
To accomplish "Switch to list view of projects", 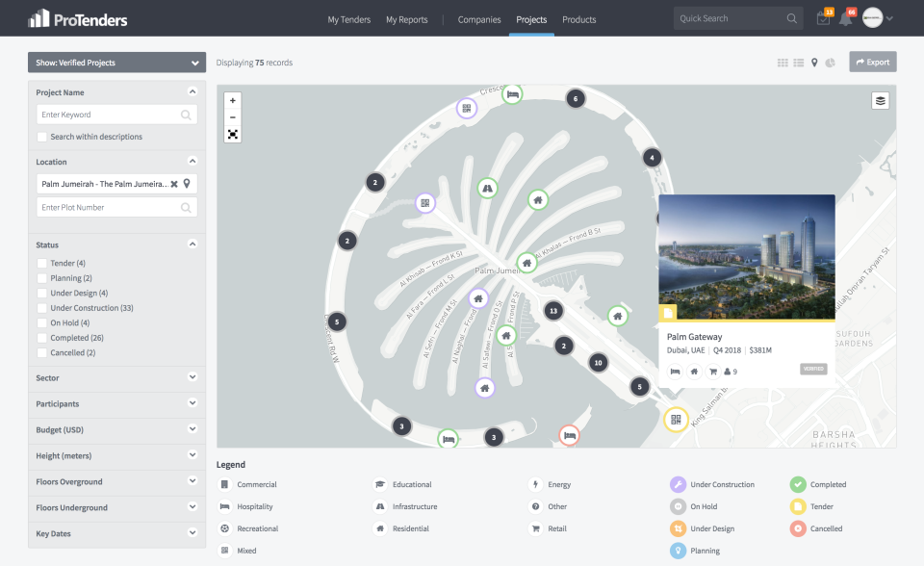I will pyautogui.click(x=799, y=62).
